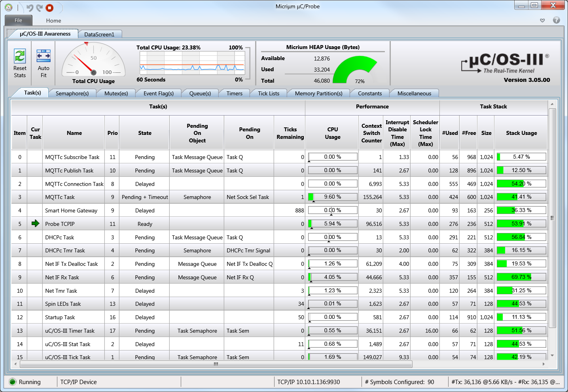568x392 pixels.
Task: Click Net IF Rx Task stack usage bar 69.73 %
Action: tap(521, 277)
